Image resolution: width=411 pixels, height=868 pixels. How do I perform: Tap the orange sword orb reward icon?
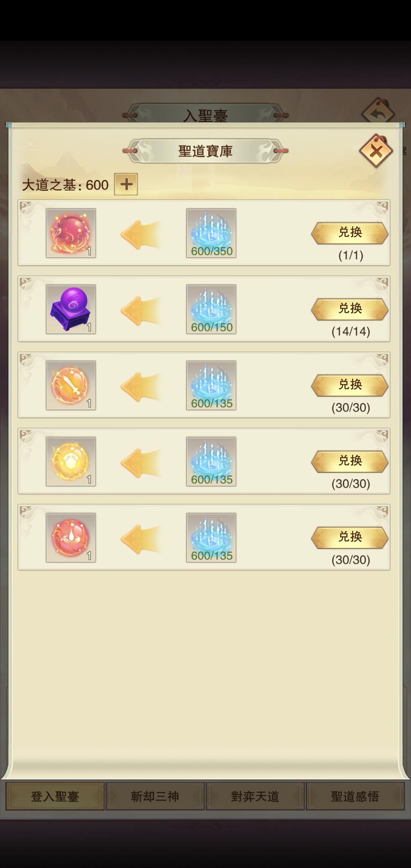tap(71, 385)
